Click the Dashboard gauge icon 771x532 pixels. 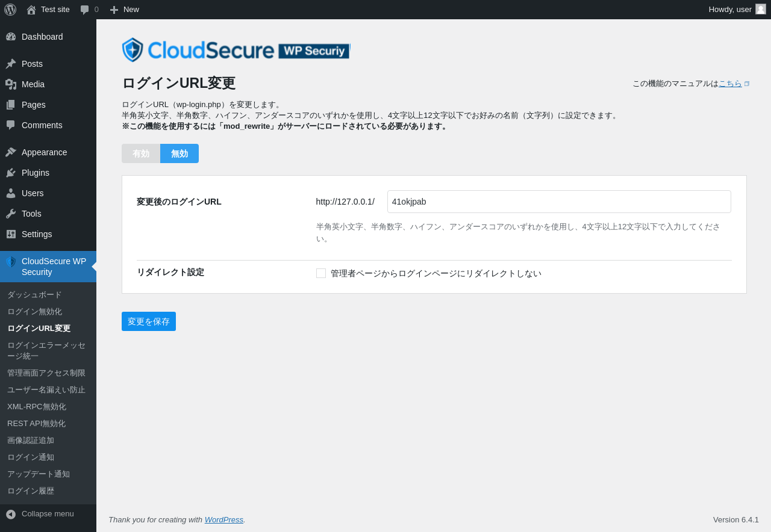click(x=11, y=37)
